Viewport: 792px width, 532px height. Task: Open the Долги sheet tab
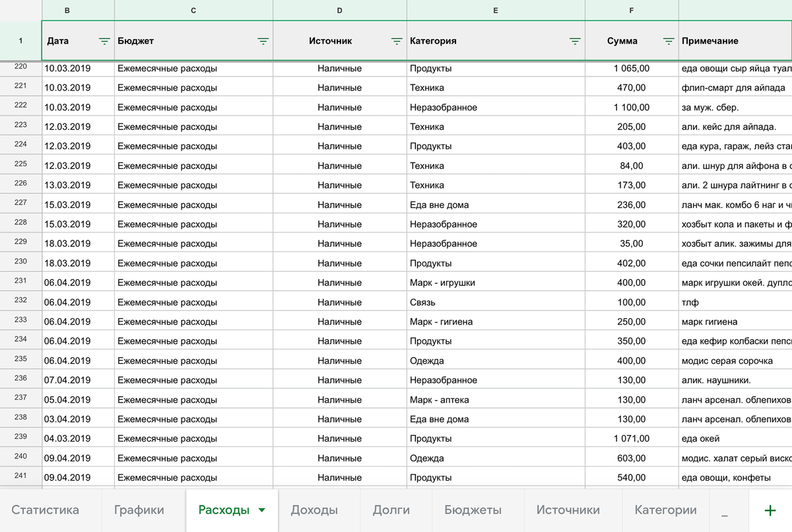(x=391, y=510)
